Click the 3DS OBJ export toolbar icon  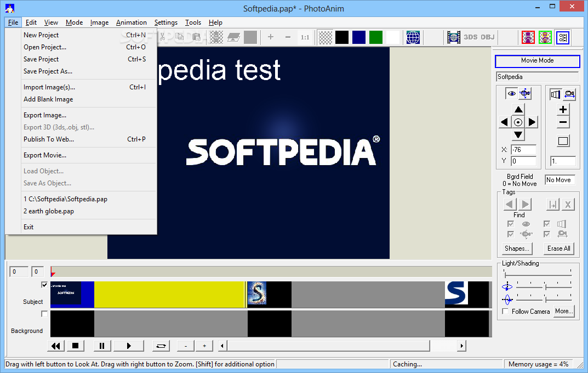pyautogui.click(x=479, y=37)
